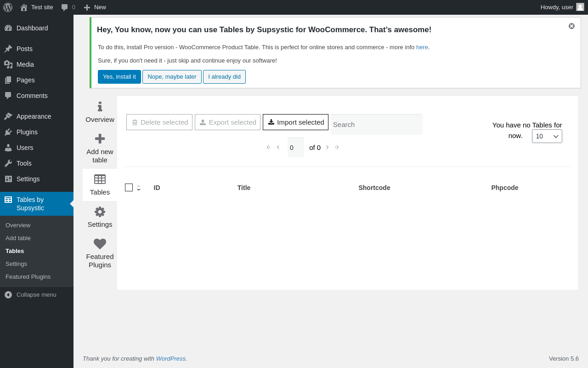Click the WordPress logo icon
Screen dimensions: 588x368
click(8, 7)
